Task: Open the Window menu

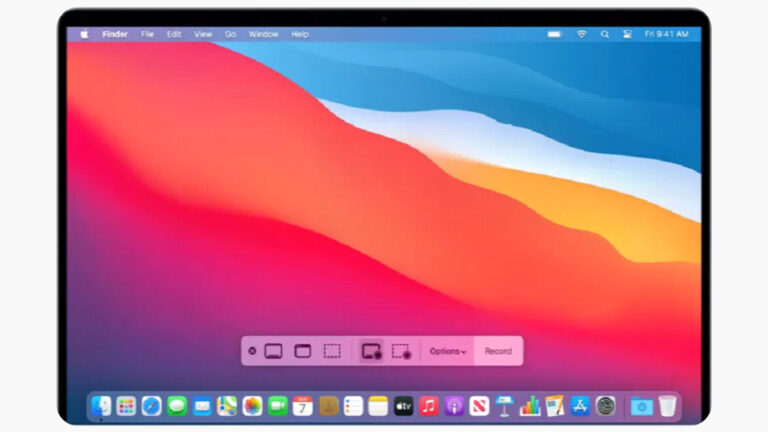Action: [x=264, y=34]
